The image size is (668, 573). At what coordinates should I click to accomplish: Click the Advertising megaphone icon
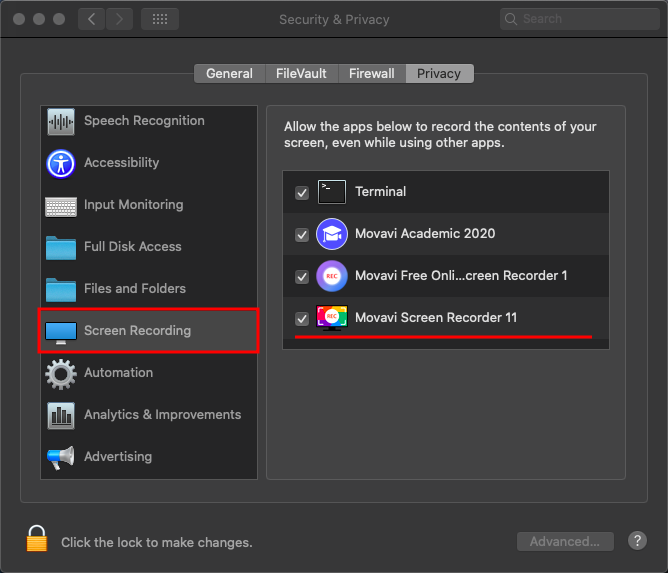[61, 458]
